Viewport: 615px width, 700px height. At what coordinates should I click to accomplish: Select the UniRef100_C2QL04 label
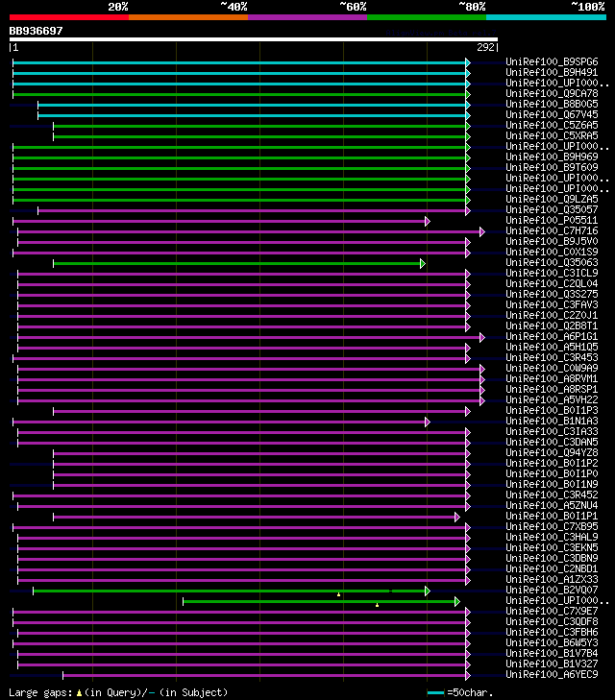click(x=552, y=283)
